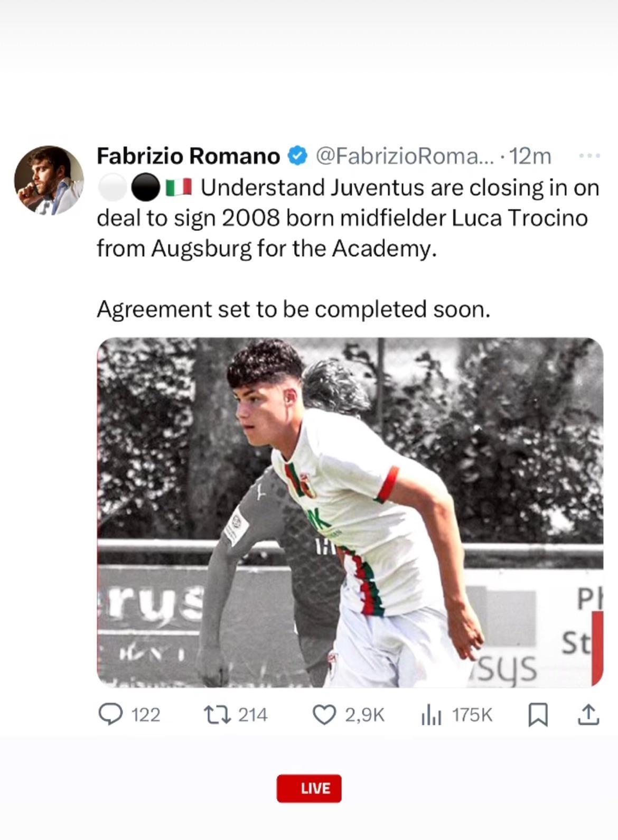Like the tweet with the heart icon

pyautogui.click(x=324, y=715)
